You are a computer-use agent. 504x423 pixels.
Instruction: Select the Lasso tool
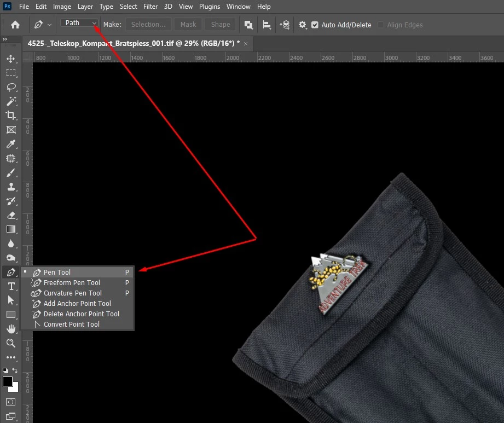[11, 87]
